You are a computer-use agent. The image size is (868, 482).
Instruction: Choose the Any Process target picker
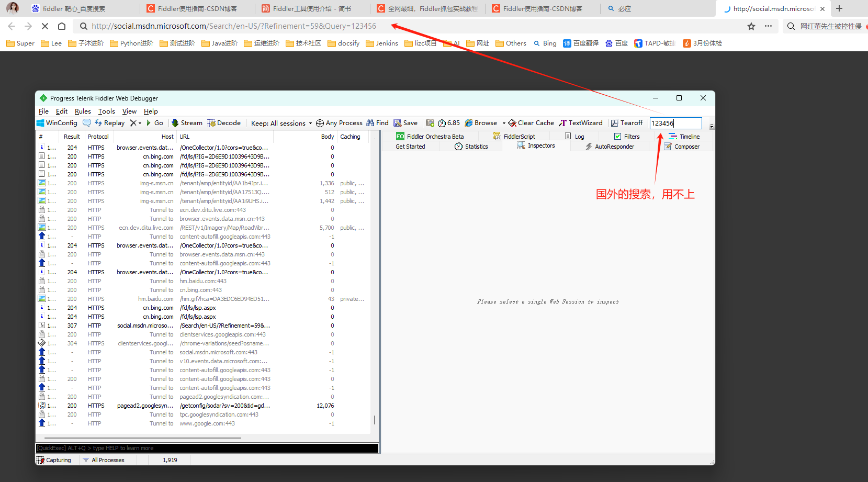(x=339, y=123)
